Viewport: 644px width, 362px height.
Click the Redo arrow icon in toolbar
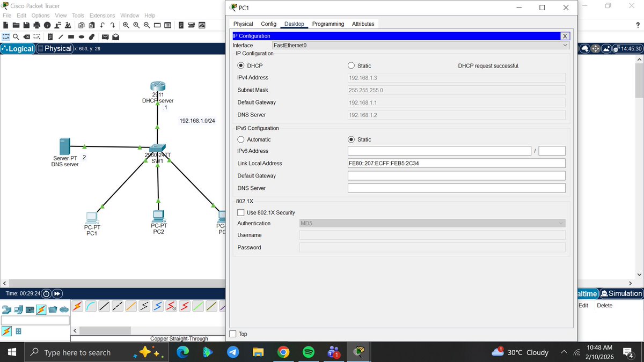click(113, 25)
